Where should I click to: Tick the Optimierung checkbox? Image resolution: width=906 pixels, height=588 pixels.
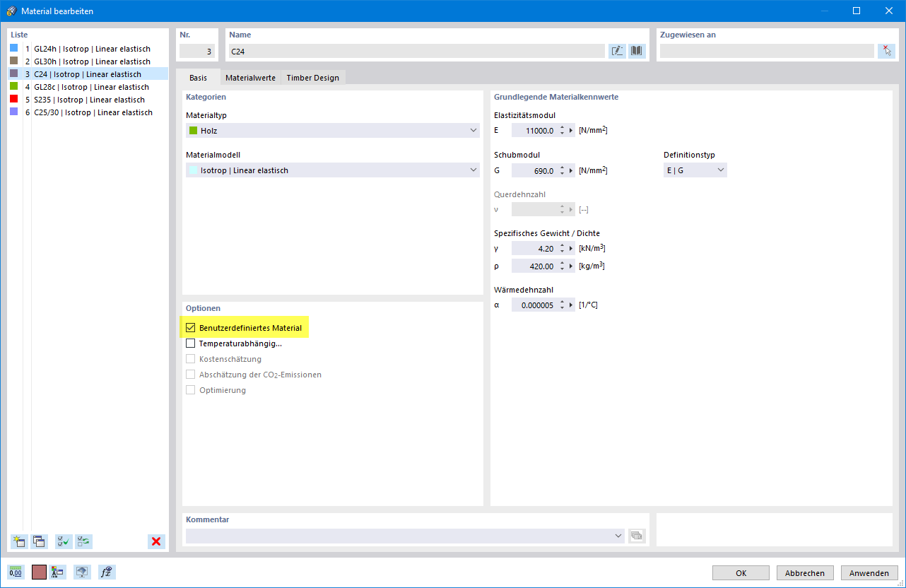tap(190, 390)
